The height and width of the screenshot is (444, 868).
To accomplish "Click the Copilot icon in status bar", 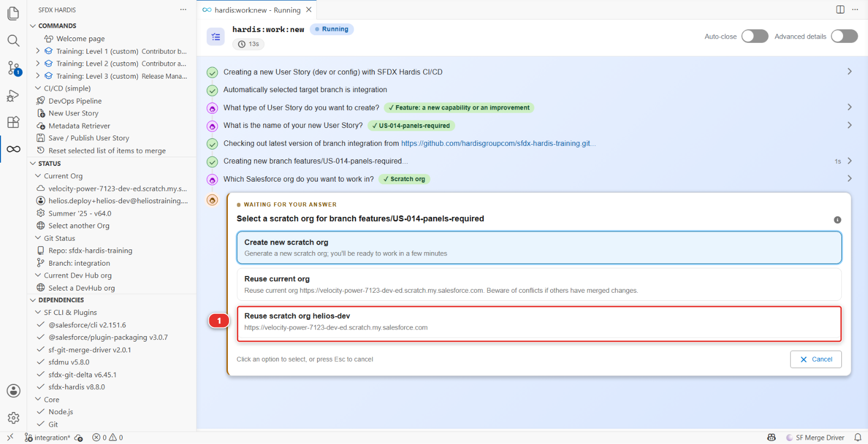I will (x=771, y=437).
